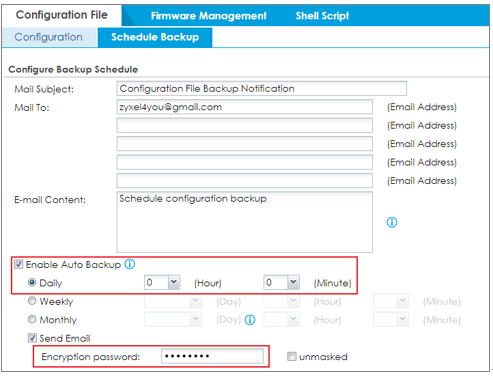Open the Schedule Backup sub-tab
The image size is (493, 377).
155,37
